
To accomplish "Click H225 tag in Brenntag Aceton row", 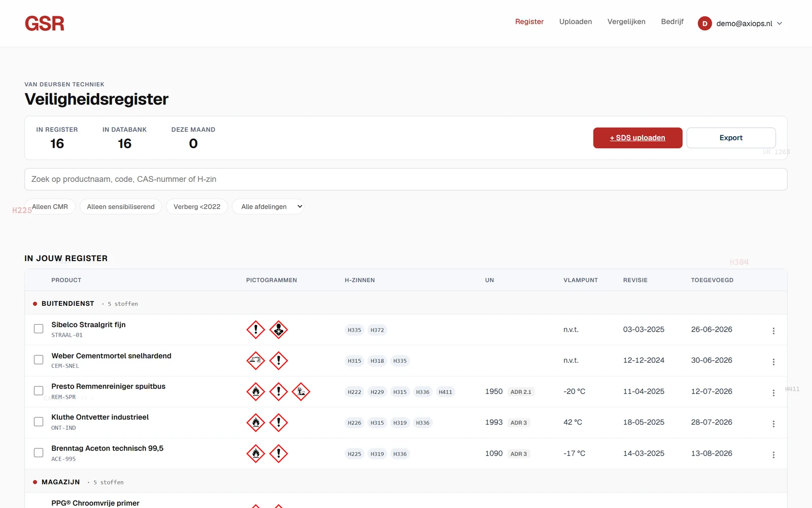I will coord(354,454).
